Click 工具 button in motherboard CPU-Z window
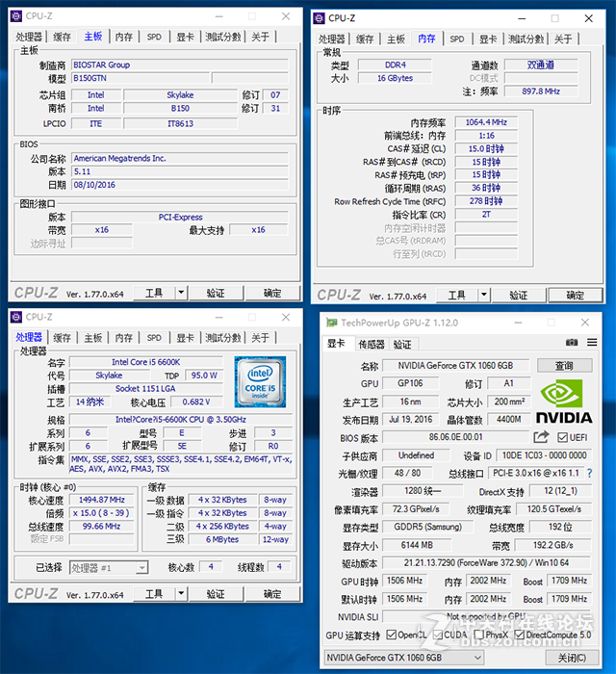This screenshot has width=616, height=674. [154, 293]
